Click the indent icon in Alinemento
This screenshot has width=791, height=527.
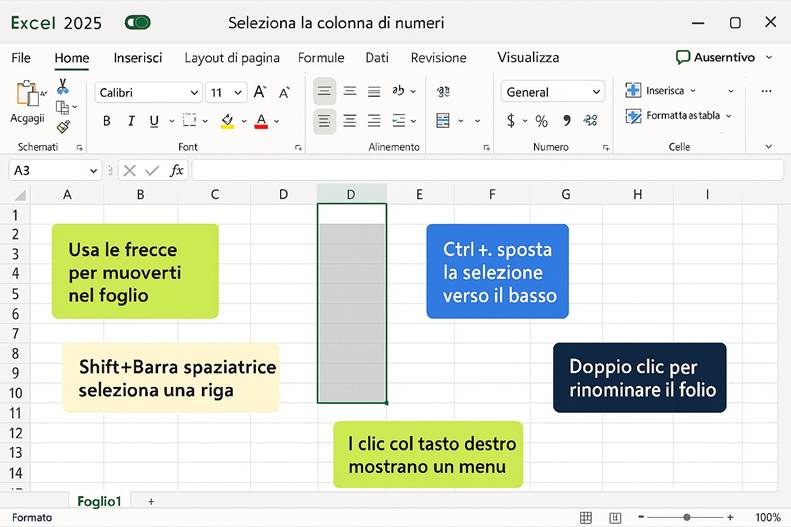399,121
